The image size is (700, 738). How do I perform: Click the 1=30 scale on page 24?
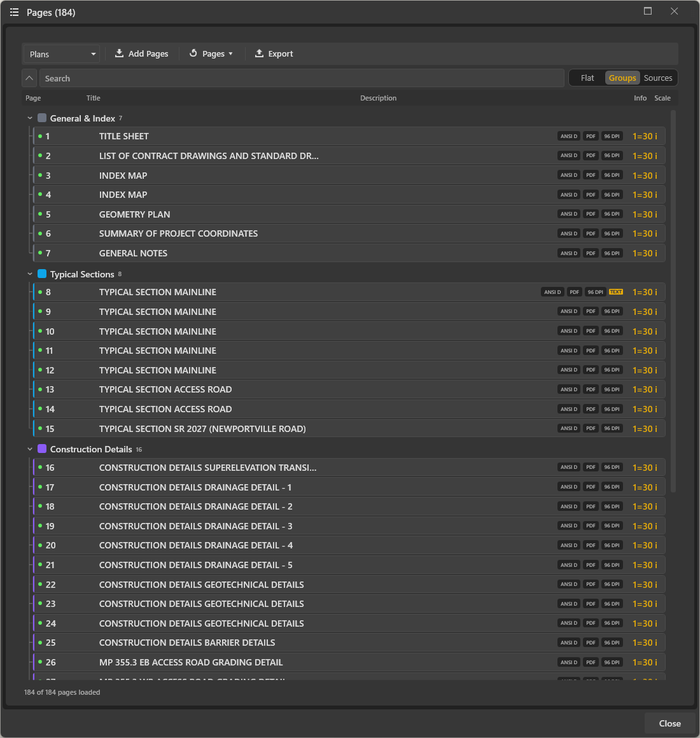645,623
